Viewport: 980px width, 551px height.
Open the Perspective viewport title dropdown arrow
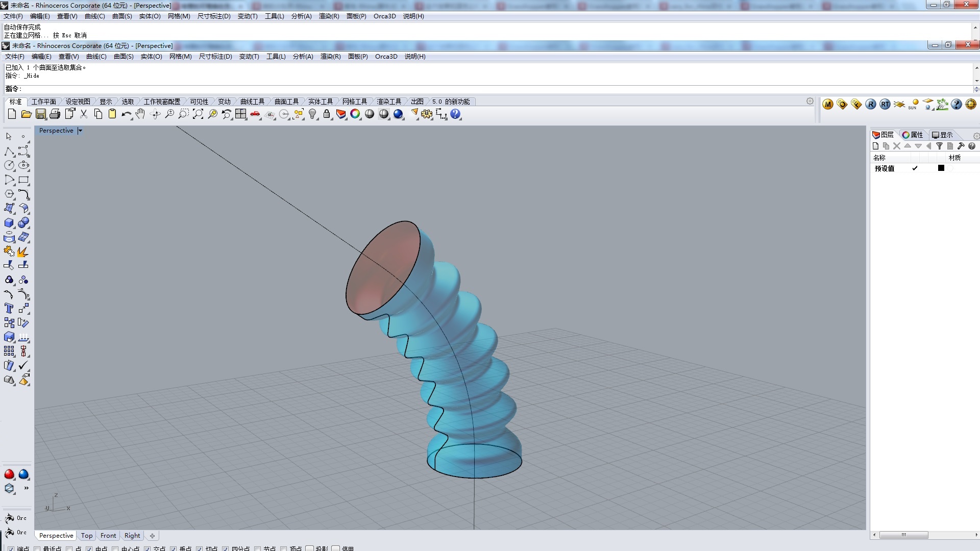[x=80, y=131]
